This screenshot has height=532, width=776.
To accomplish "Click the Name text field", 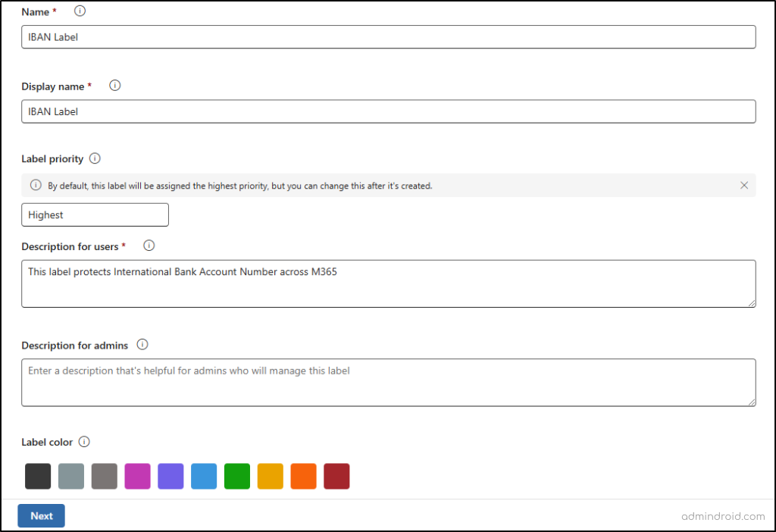I will (388, 37).
